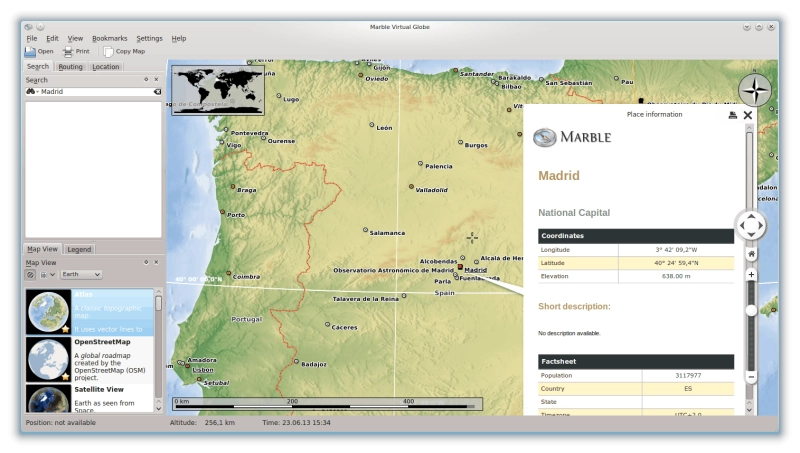Select the Map View tab
The image size is (800, 453).
click(x=42, y=249)
